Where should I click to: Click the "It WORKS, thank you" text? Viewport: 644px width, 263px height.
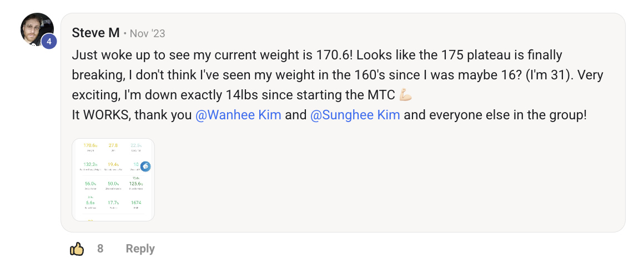pyautogui.click(x=132, y=115)
